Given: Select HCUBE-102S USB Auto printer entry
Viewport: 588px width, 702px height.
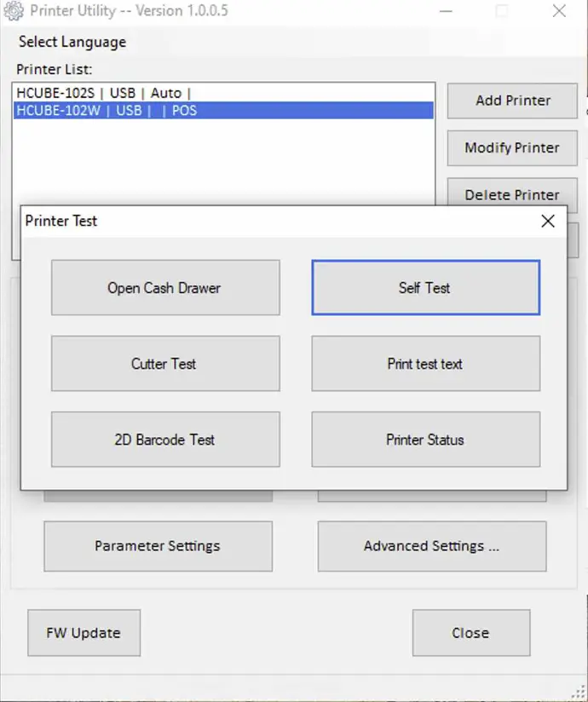Looking at the screenshot, I should [x=223, y=93].
